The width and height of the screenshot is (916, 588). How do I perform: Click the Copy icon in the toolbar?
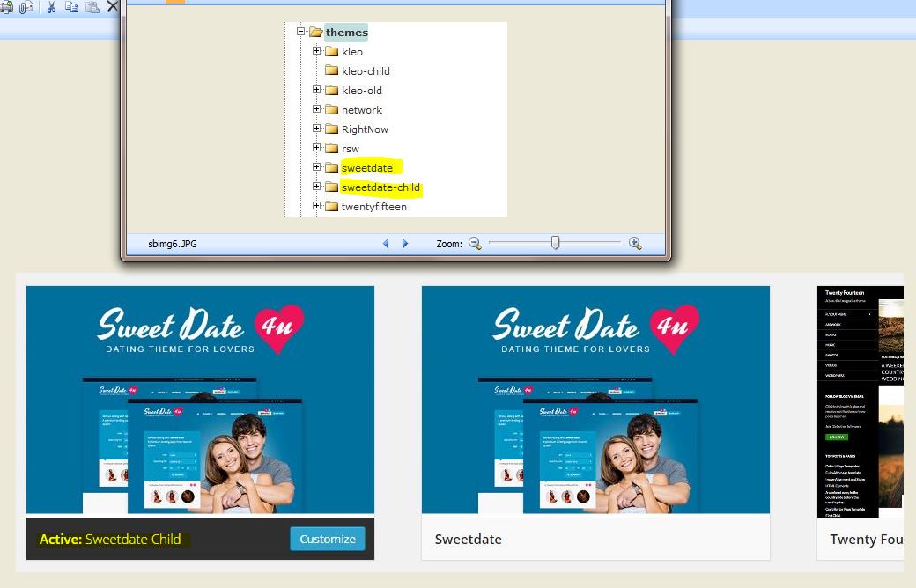72,6
